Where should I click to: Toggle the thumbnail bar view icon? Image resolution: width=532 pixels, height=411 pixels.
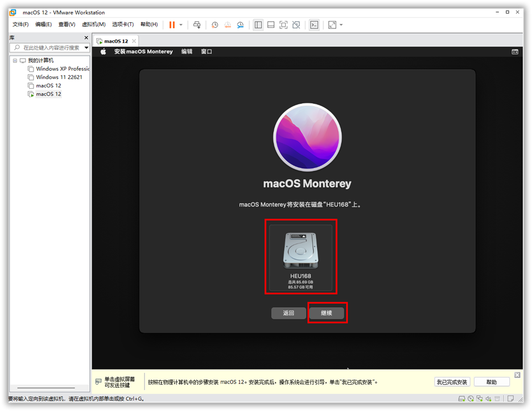pyautogui.click(x=271, y=25)
